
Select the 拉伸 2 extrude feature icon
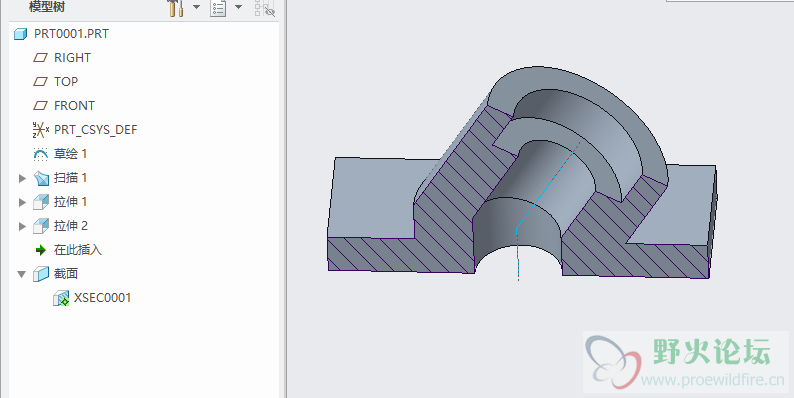[x=41, y=226]
